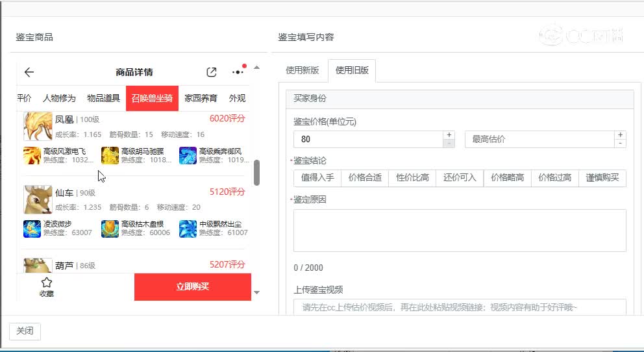The height and width of the screenshot is (352, 644).
Task: Increase 最高估价 with plus button
Action: (620, 135)
